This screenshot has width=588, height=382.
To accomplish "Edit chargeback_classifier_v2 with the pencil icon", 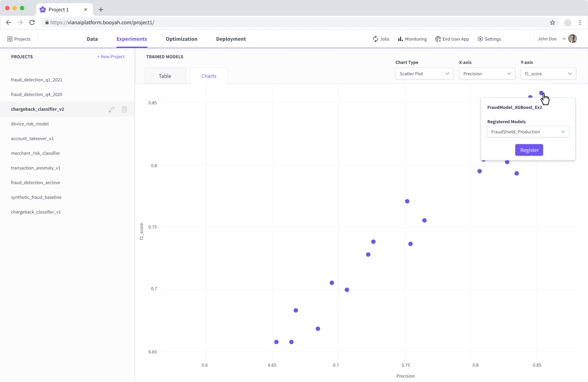I will [x=112, y=109].
